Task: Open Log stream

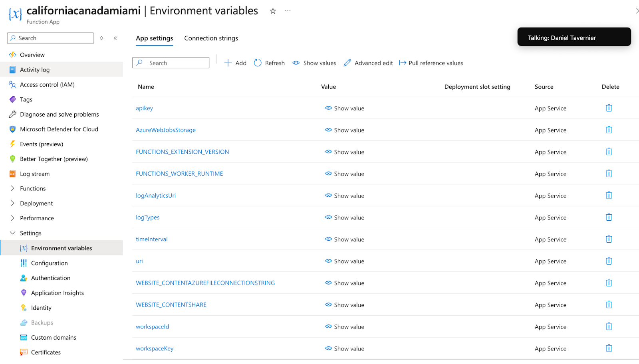Action: (x=35, y=174)
